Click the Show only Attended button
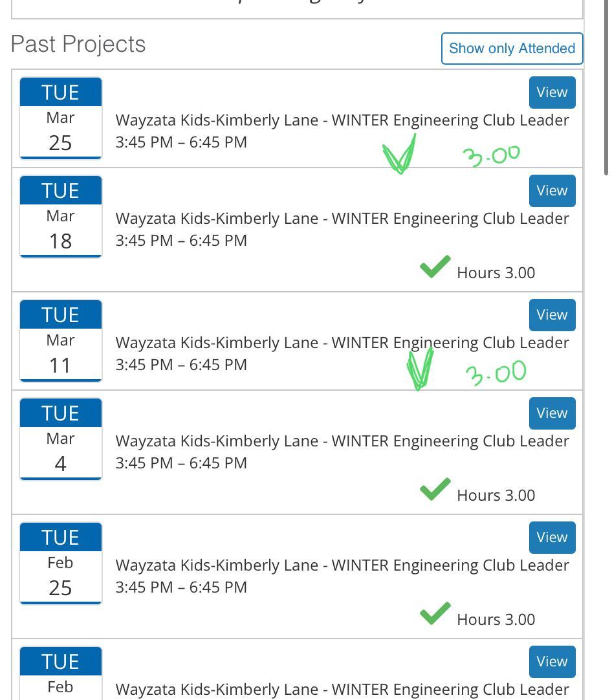 point(512,49)
